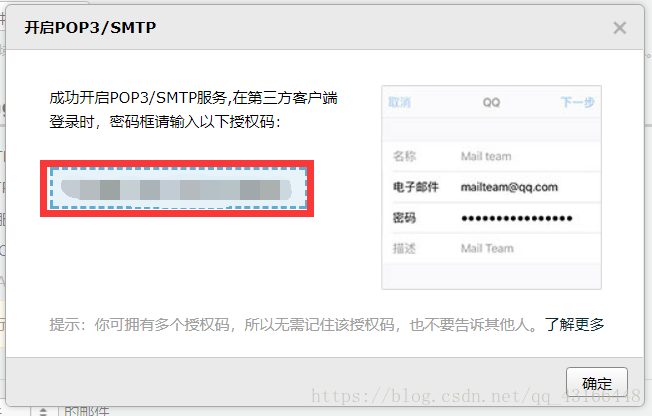This screenshot has width=652, height=416.
Task: Confirm with the 确定 button
Action: (x=597, y=383)
